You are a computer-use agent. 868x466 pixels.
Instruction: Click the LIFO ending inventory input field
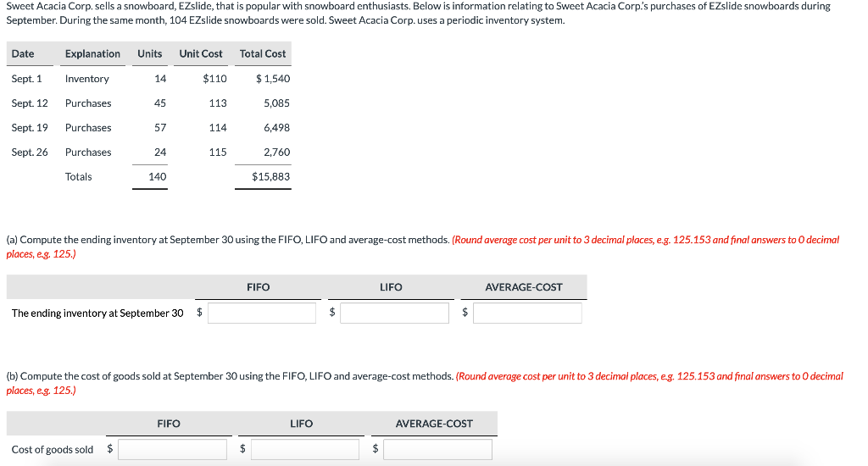click(x=394, y=313)
